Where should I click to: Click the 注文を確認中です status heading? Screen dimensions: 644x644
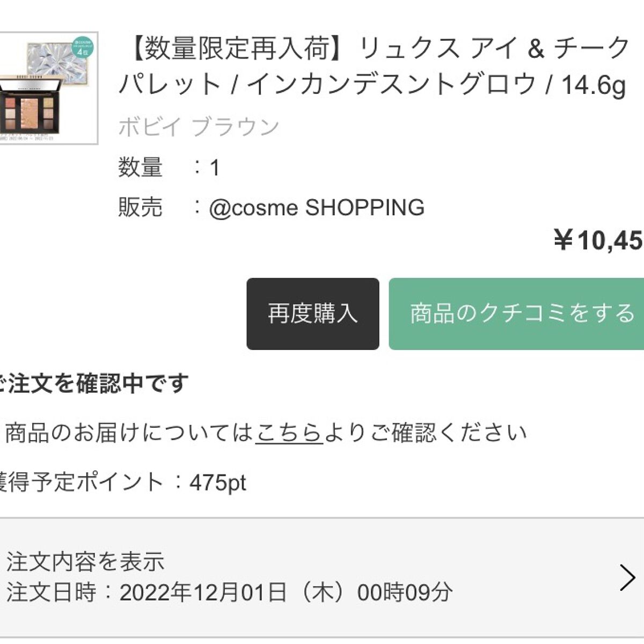tap(91, 383)
